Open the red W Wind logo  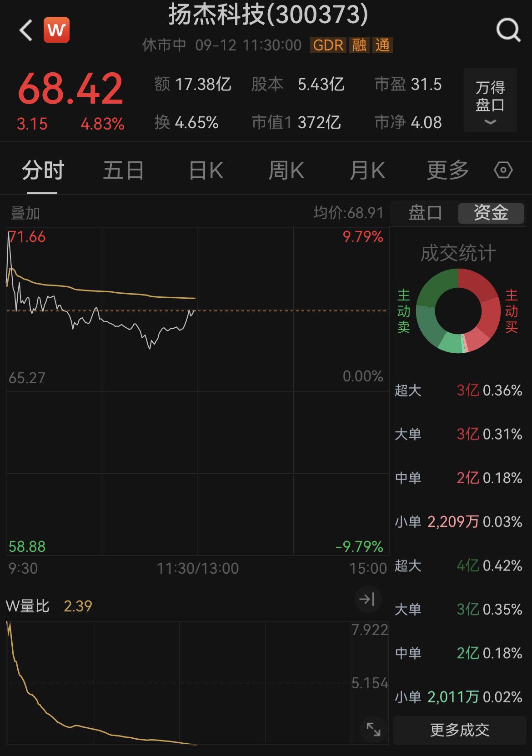tap(57, 30)
